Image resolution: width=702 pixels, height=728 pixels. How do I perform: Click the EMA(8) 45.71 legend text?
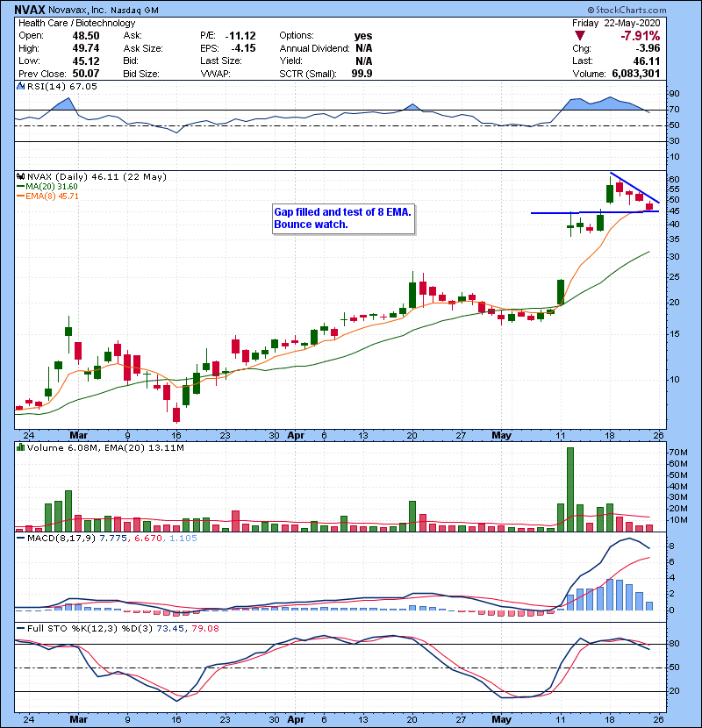point(52,196)
